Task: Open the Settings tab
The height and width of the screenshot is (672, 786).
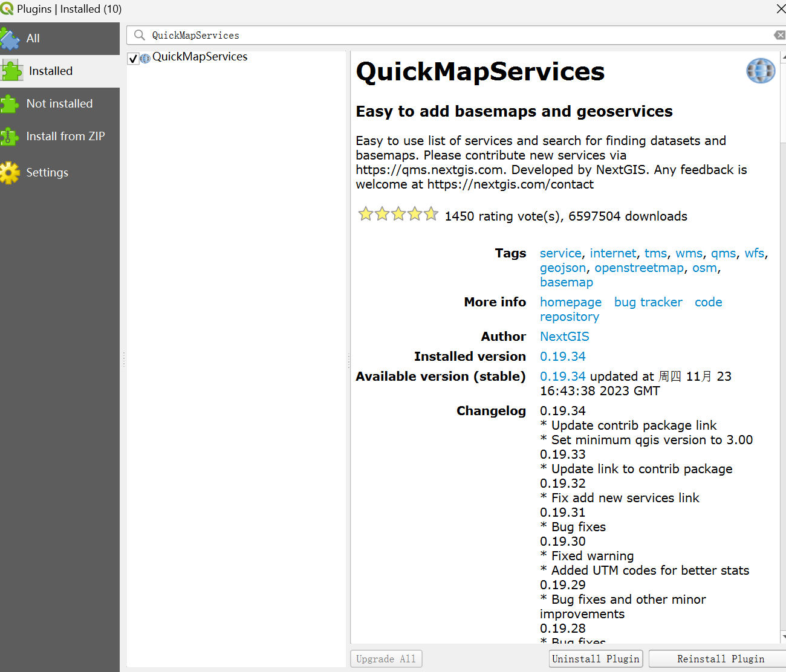Action: pos(60,172)
